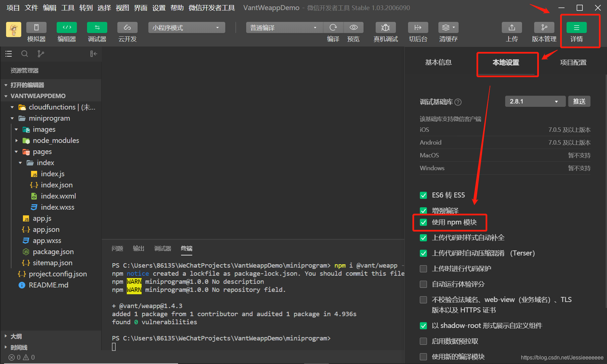Open the 清缓存 clear cache dropdown
The image size is (607, 364).
pyautogui.click(x=449, y=27)
